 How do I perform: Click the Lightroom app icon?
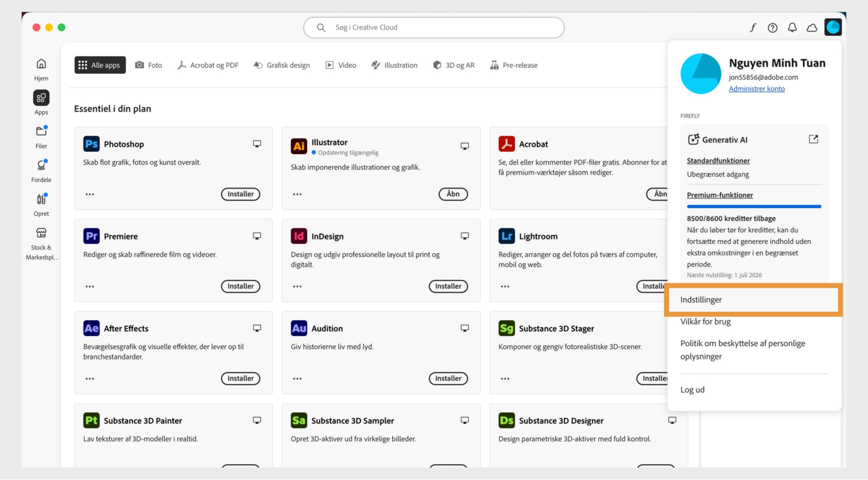pos(506,236)
